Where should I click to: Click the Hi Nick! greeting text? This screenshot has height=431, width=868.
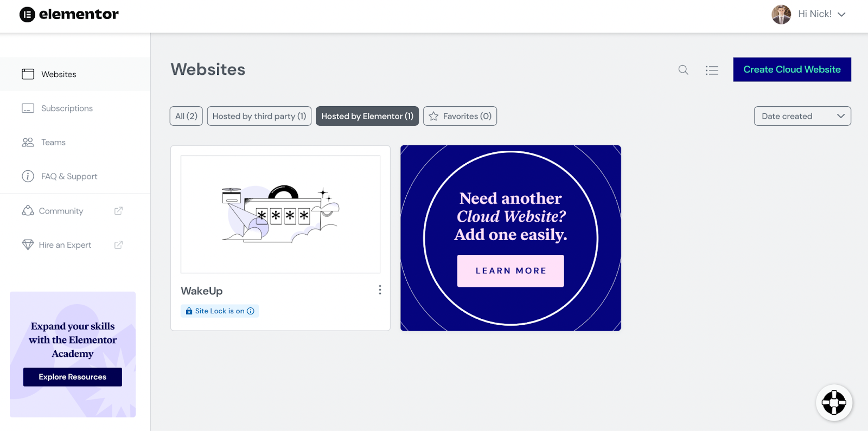(x=815, y=14)
